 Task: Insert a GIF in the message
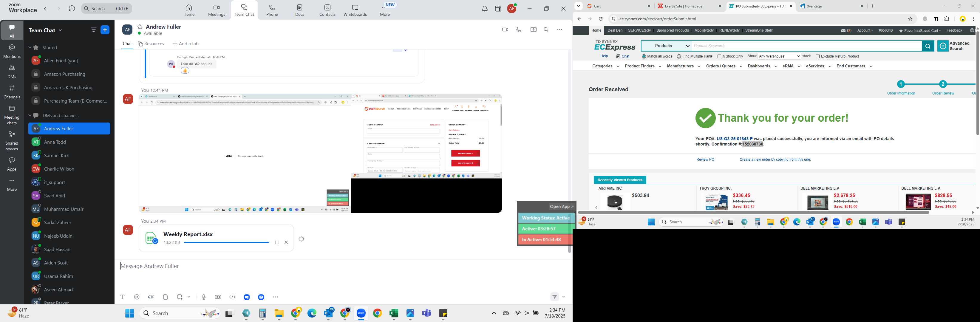tap(151, 297)
